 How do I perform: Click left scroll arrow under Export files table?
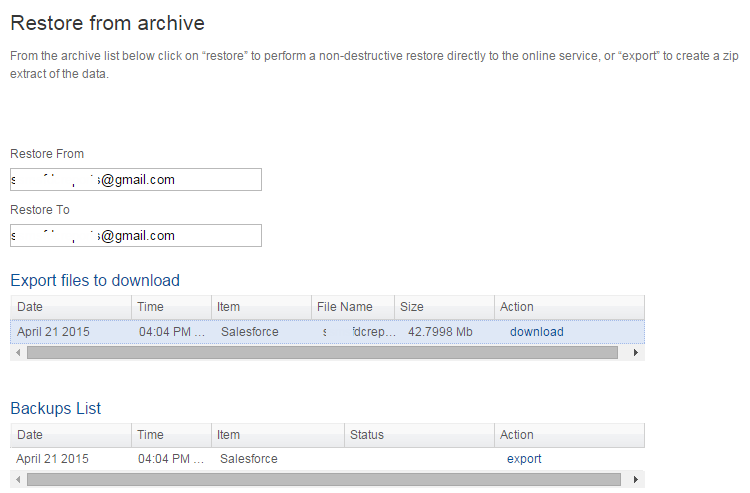point(16,353)
